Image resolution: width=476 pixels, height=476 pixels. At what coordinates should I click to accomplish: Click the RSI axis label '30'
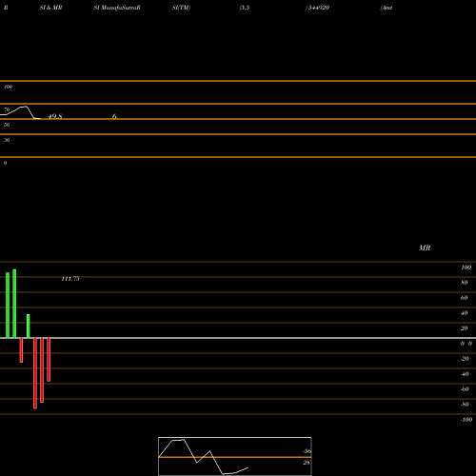7,140
